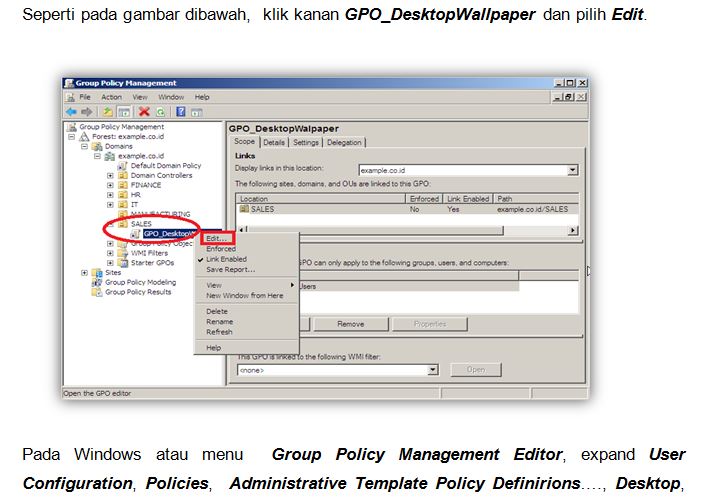The width and height of the screenshot is (710, 504).
Task: Click the Default Domain Policy GPO icon
Action: click(x=122, y=166)
